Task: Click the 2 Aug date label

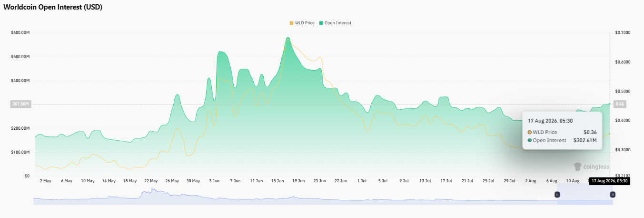Action: pyautogui.click(x=530, y=181)
